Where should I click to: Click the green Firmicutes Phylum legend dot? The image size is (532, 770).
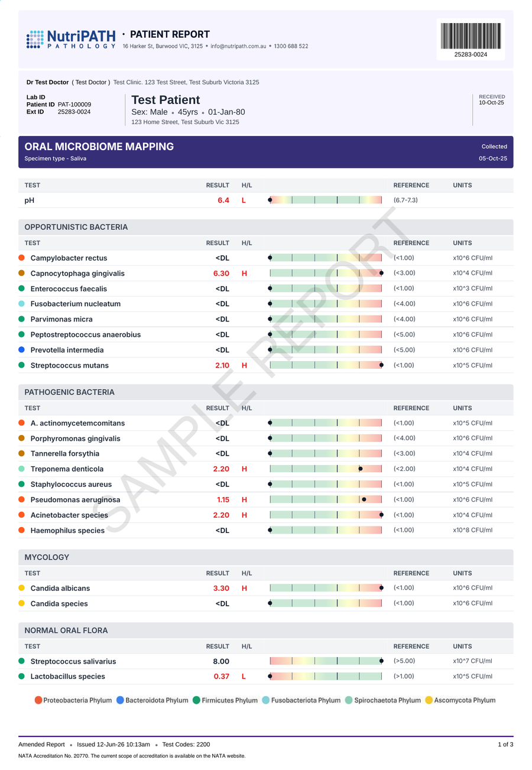coord(197,700)
